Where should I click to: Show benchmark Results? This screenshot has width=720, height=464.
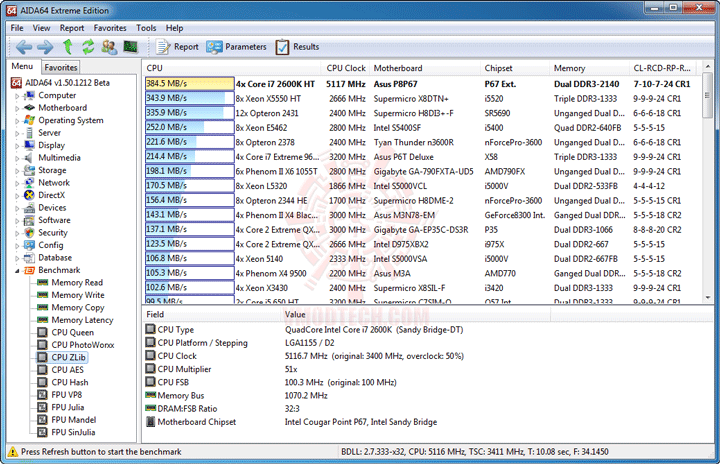[x=298, y=47]
